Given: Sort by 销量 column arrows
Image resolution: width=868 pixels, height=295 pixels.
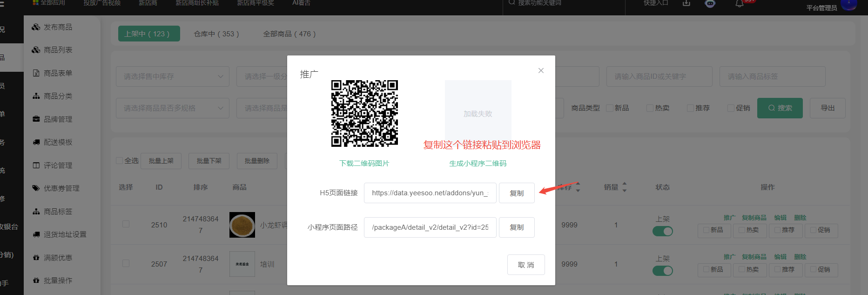Looking at the screenshot, I should click(624, 187).
